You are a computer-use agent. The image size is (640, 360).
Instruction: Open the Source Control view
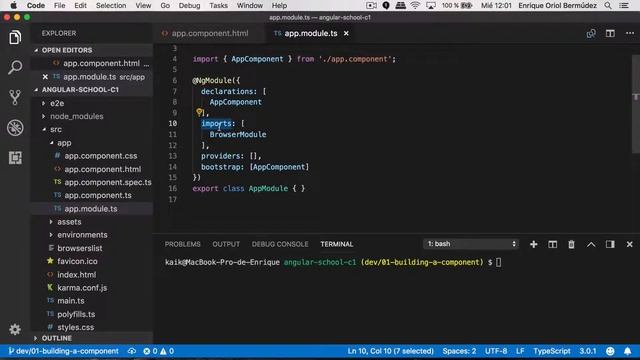(15, 98)
